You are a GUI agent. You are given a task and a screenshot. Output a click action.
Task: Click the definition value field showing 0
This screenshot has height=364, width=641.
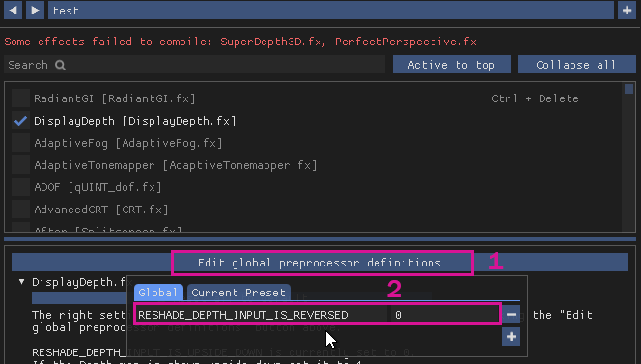[x=445, y=315]
